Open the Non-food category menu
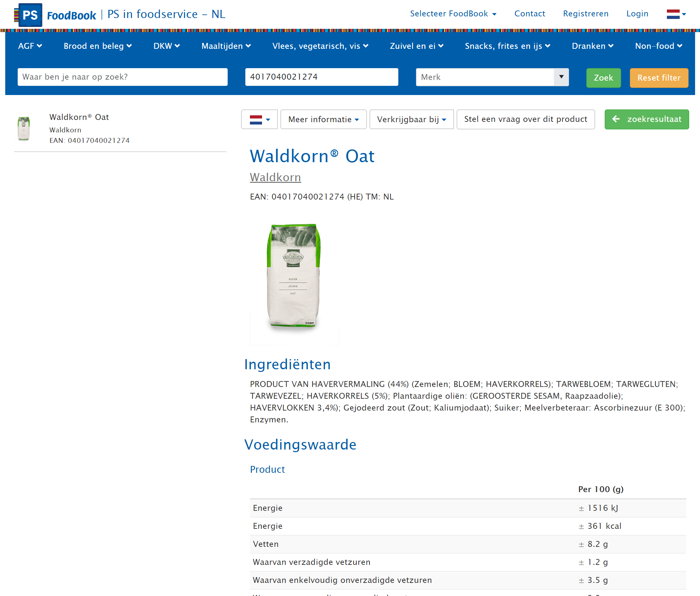 [658, 46]
